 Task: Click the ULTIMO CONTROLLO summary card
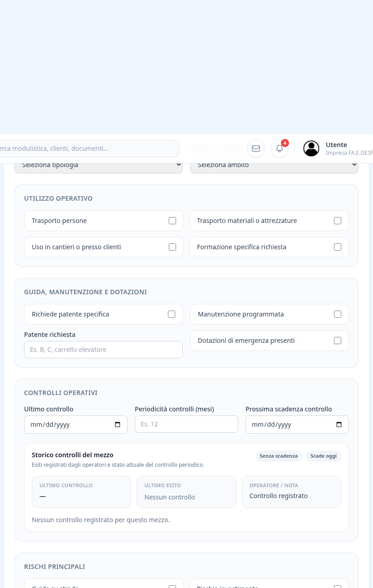(x=81, y=492)
